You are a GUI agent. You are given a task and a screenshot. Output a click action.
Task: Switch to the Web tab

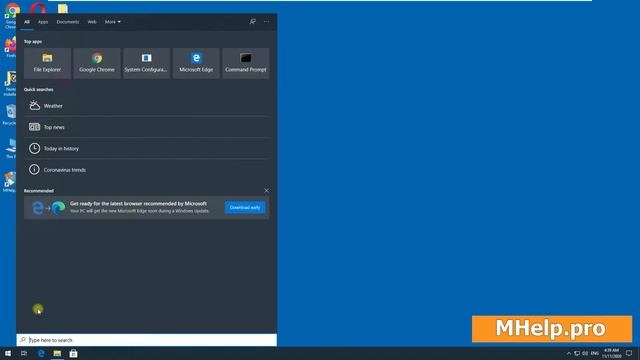coord(92,22)
